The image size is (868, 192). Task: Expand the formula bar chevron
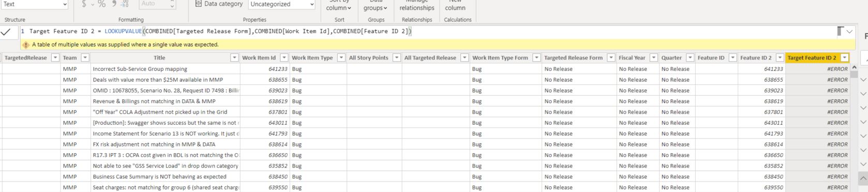(x=849, y=32)
